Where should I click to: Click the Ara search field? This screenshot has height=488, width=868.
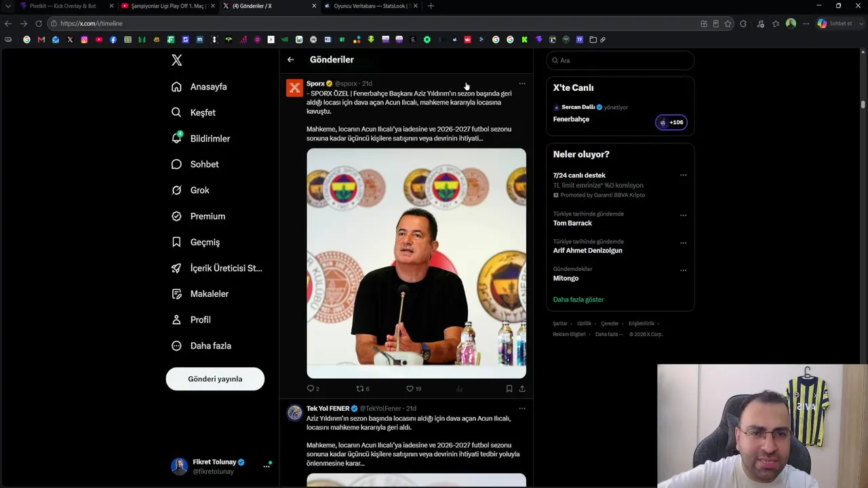[620, 60]
